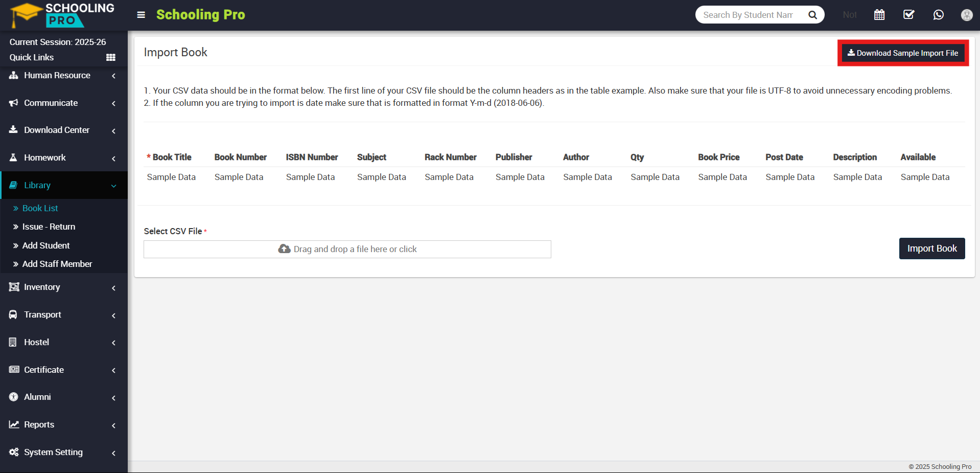
Task: Click the Schooling Pro header title
Action: click(x=200, y=15)
